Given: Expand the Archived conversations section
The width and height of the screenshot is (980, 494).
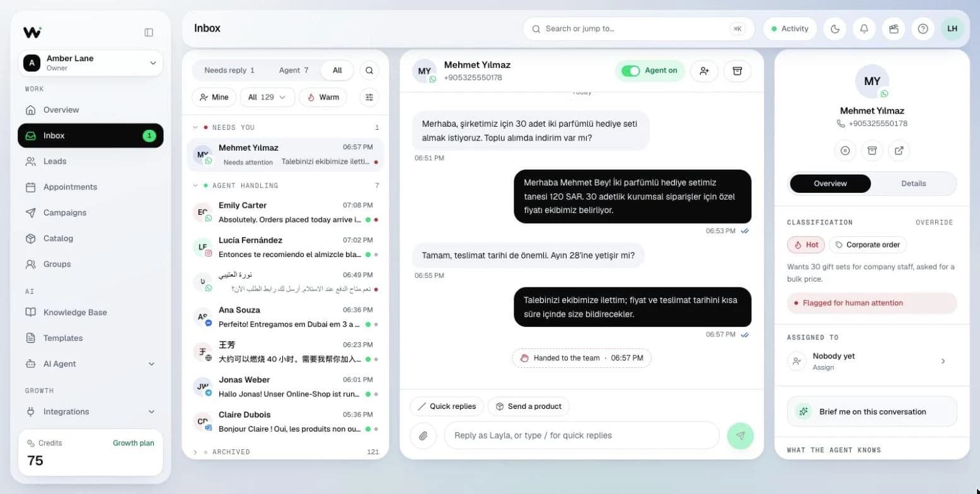Looking at the screenshot, I should (x=195, y=452).
